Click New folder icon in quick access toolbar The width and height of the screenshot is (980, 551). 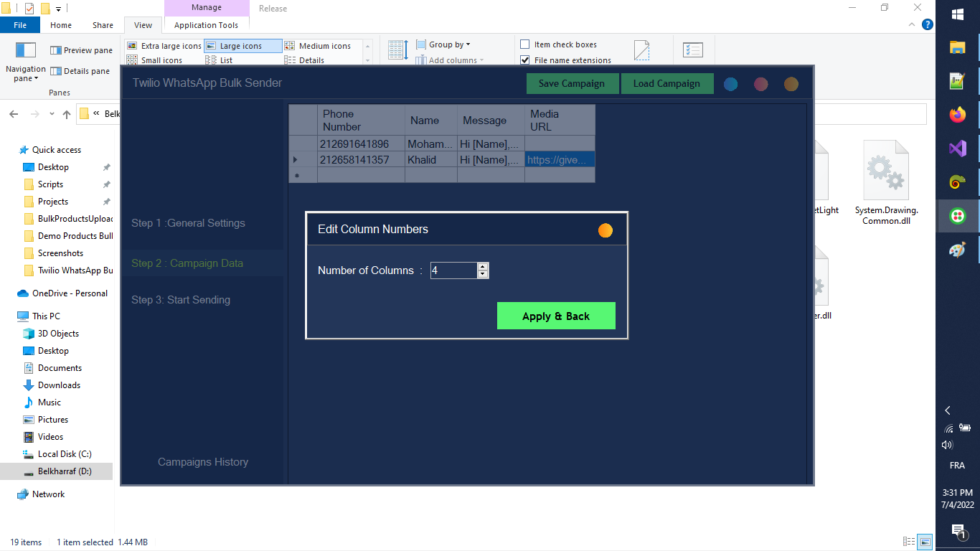[45, 9]
